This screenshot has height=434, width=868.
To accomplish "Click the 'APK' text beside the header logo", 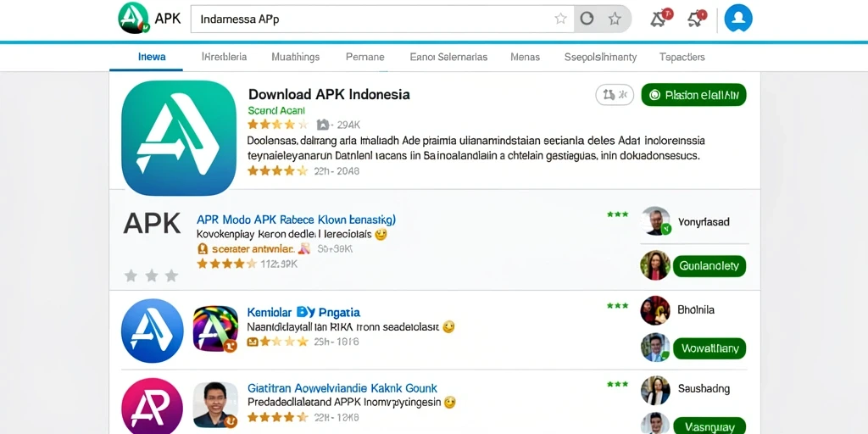I will click(168, 19).
